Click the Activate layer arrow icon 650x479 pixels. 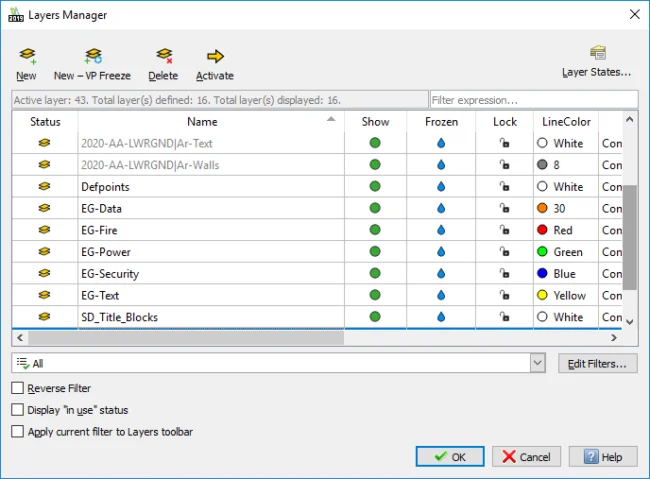[x=214, y=57]
